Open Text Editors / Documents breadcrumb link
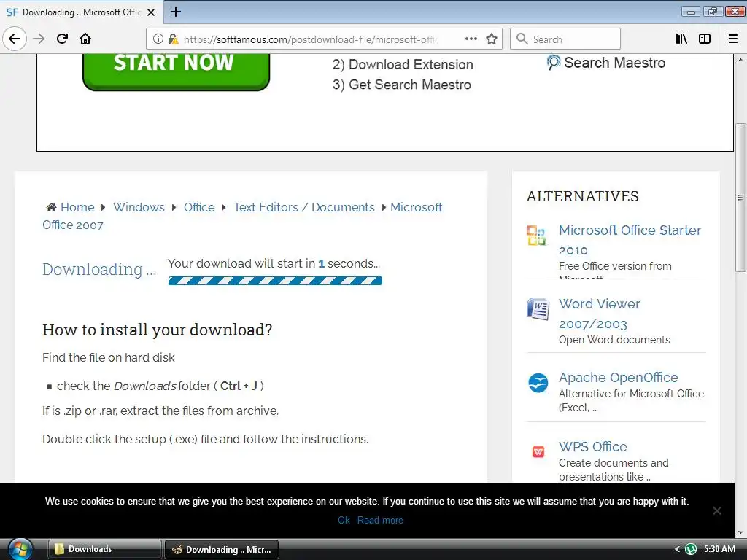The width and height of the screenshot is (747, 560). point(304,207)
